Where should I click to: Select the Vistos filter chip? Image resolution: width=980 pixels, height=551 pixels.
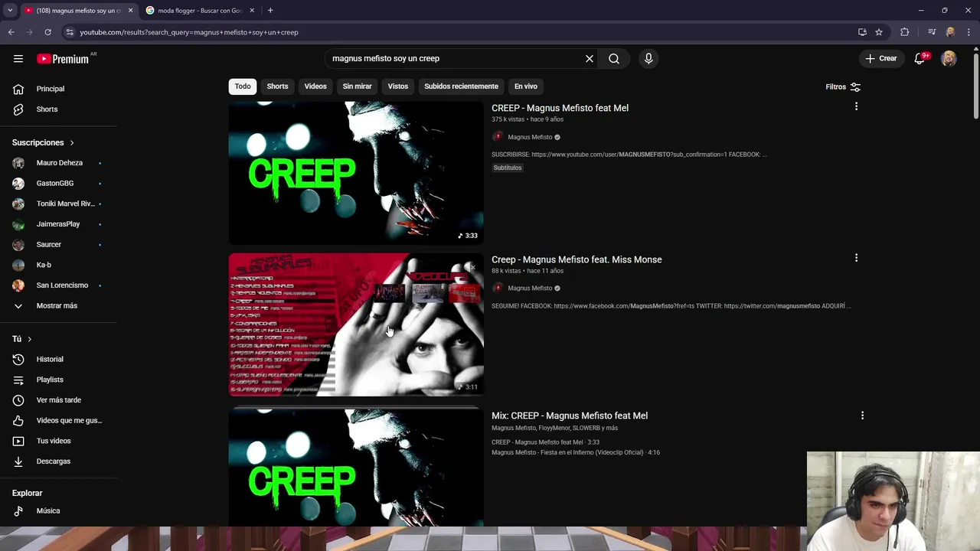tap(398, 86)
